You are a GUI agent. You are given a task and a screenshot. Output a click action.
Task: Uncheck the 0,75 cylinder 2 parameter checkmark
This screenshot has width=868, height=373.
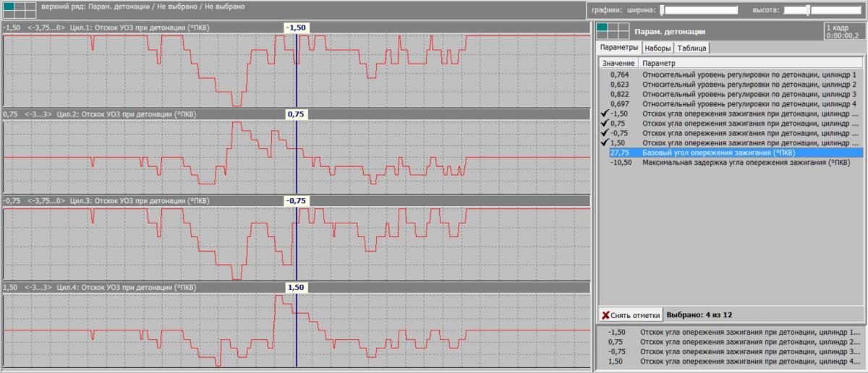tap(605, 124)
